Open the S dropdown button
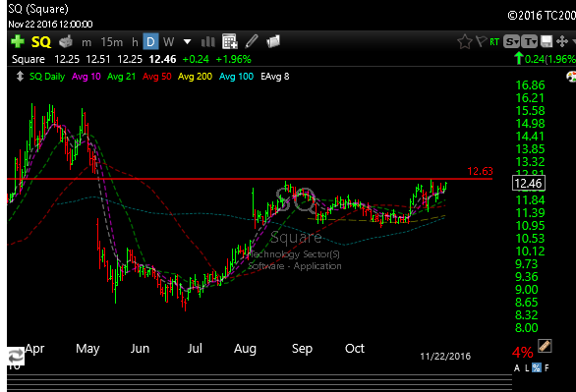The height and width of the screenshot is (392, 576). (x=512, y=42)
